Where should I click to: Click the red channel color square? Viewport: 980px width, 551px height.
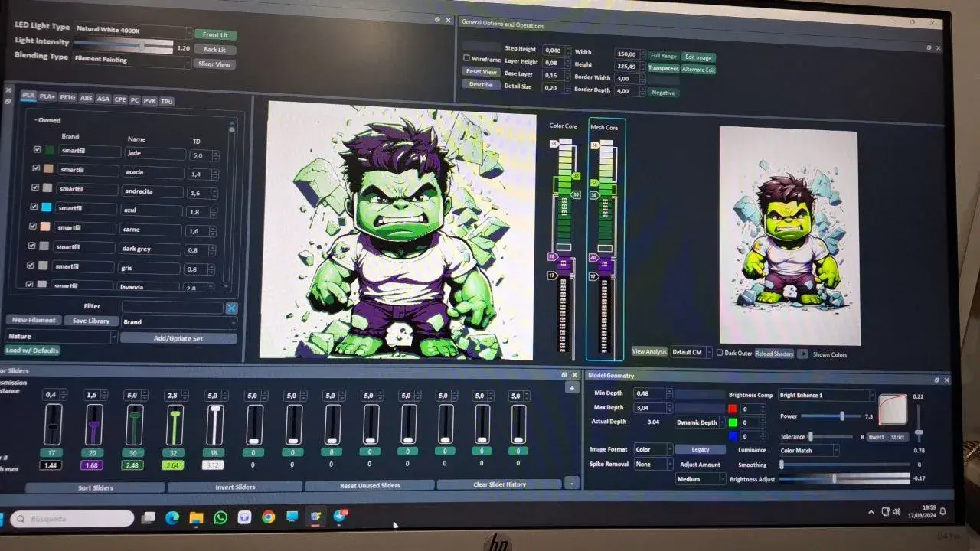click(x=732, y=409)
